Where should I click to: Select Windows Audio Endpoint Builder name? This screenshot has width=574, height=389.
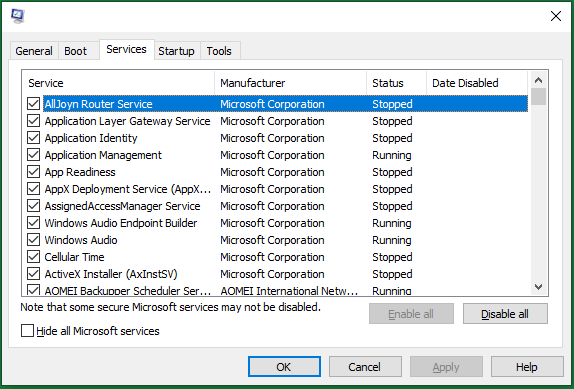(121, 223)
